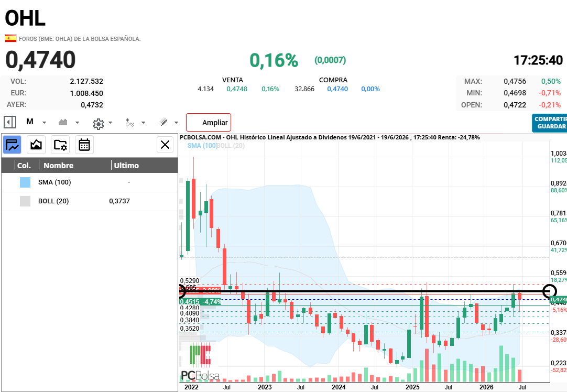Grab left circle handle of horizontal line

coord(182,291)
